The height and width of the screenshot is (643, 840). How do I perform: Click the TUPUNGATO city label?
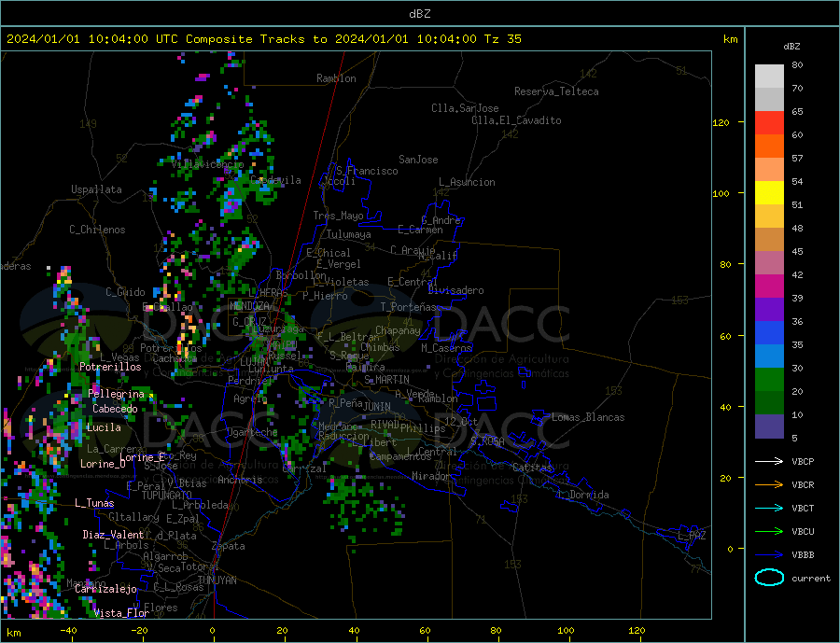[x=167, y=496]
